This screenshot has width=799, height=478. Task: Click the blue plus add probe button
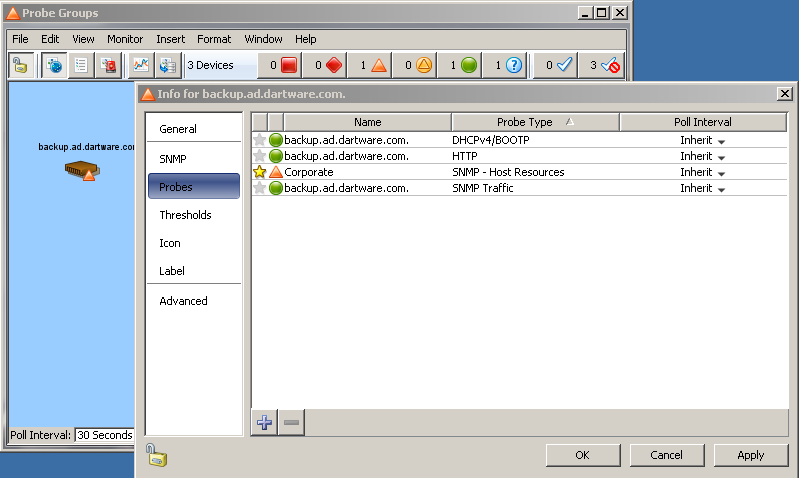tap(265, 422)
